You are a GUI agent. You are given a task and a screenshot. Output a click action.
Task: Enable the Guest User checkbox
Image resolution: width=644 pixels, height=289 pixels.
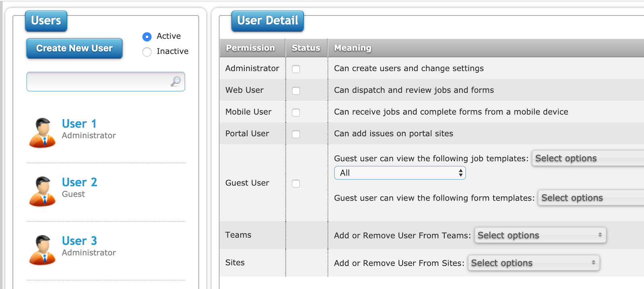click(296, 184)
